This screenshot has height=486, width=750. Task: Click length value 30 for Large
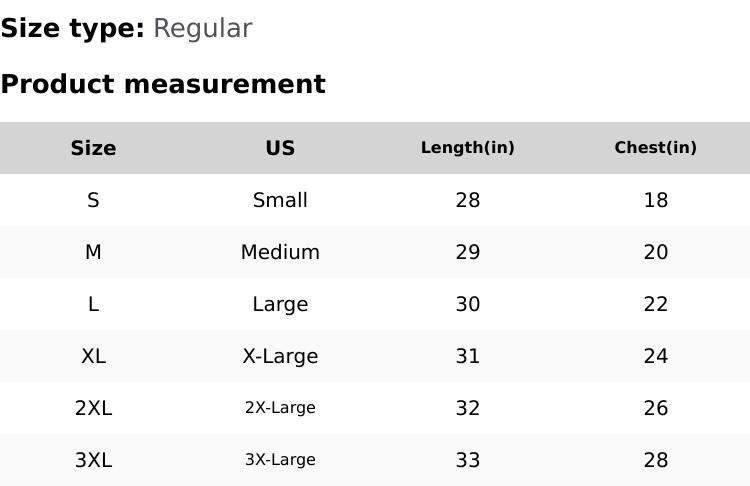pos(467,304)
